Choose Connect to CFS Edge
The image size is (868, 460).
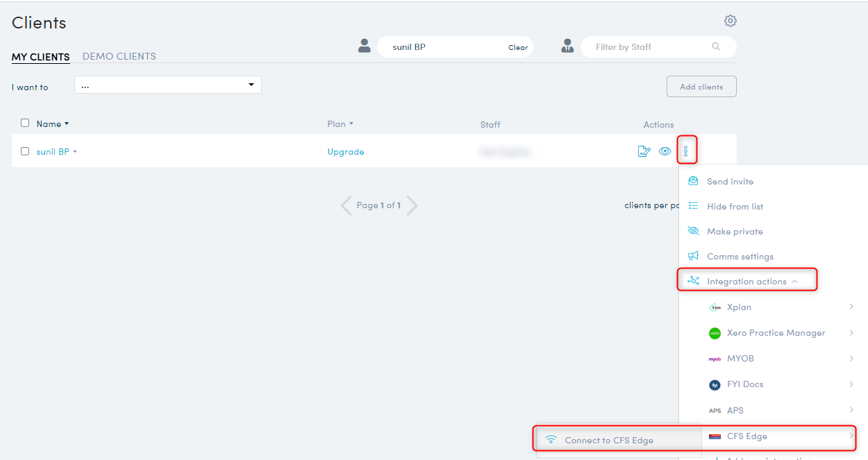pyautogui.click(x=608, y=440)
